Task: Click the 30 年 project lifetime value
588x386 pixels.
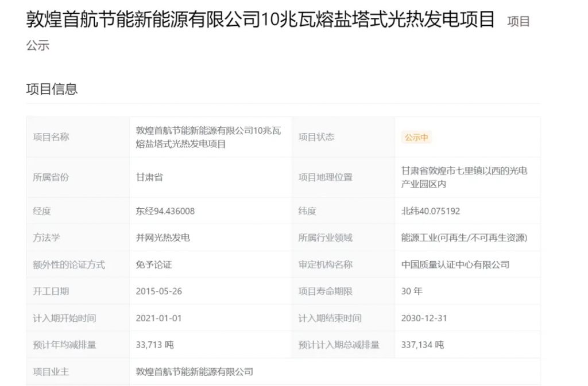Action: coord(412,291)
